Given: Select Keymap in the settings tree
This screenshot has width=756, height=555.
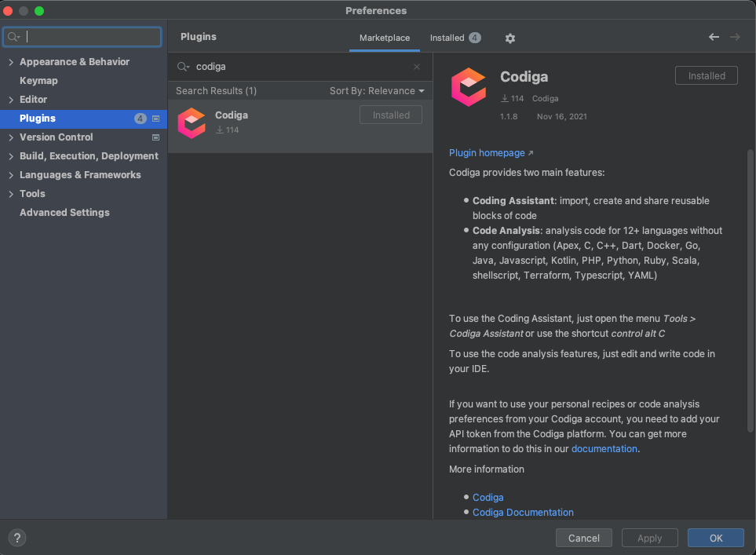Looking at the screenshot, I should click(x=38, y=81).
